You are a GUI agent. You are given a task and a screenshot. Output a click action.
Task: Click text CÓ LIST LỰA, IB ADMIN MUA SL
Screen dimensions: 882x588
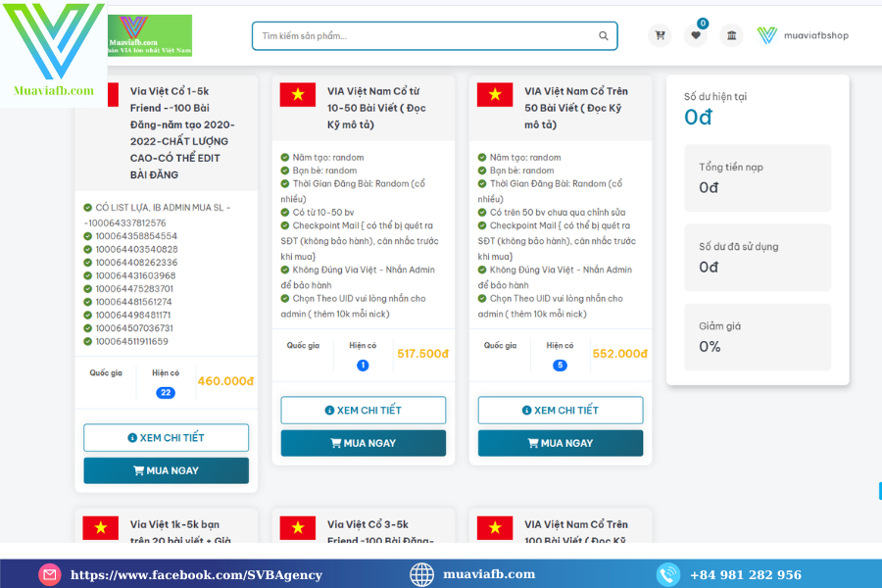click(x=159, y=208)
